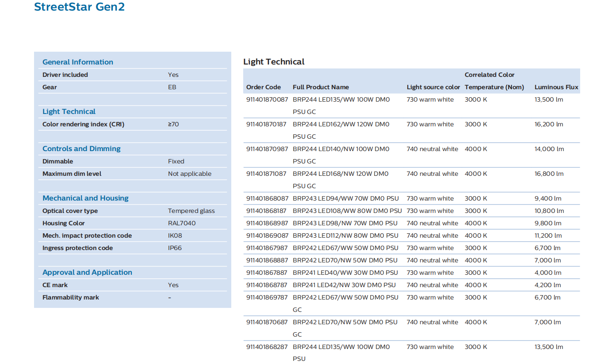Click the Housing Color value RAL7040
The width and height of the screenshot is (612, 364).
182,223
